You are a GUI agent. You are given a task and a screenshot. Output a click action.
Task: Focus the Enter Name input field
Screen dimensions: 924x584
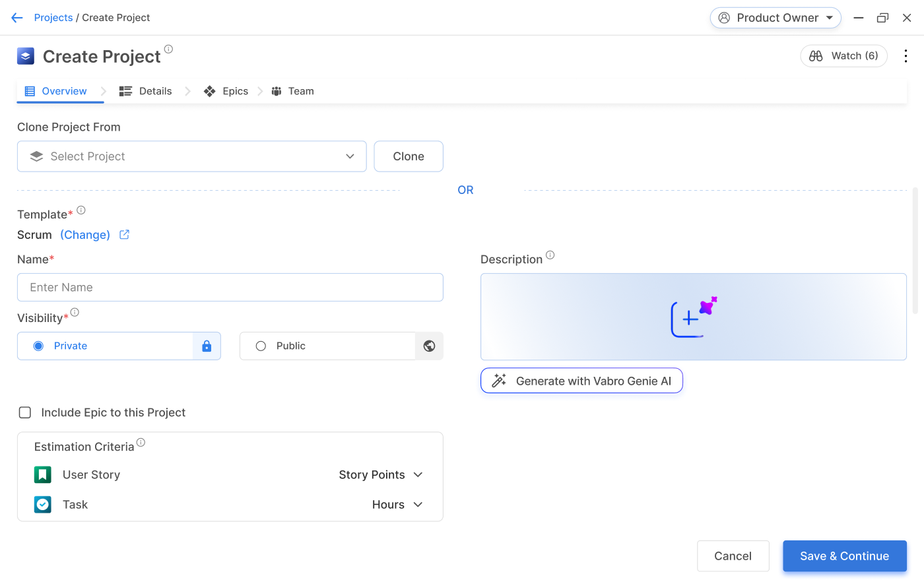pos(230,288)
